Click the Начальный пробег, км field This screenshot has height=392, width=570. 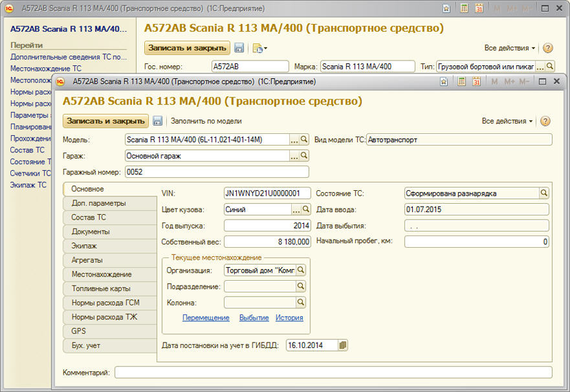[477, 242]
